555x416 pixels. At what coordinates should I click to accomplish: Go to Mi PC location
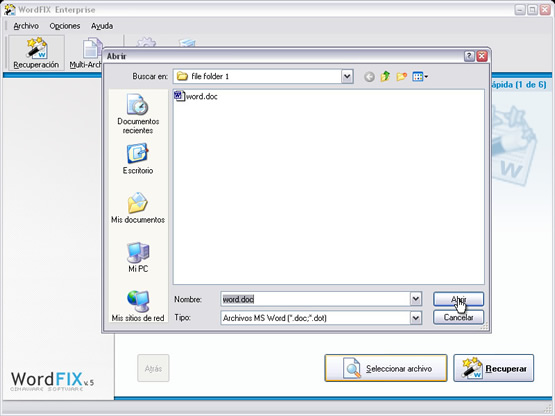click(138, 257)
